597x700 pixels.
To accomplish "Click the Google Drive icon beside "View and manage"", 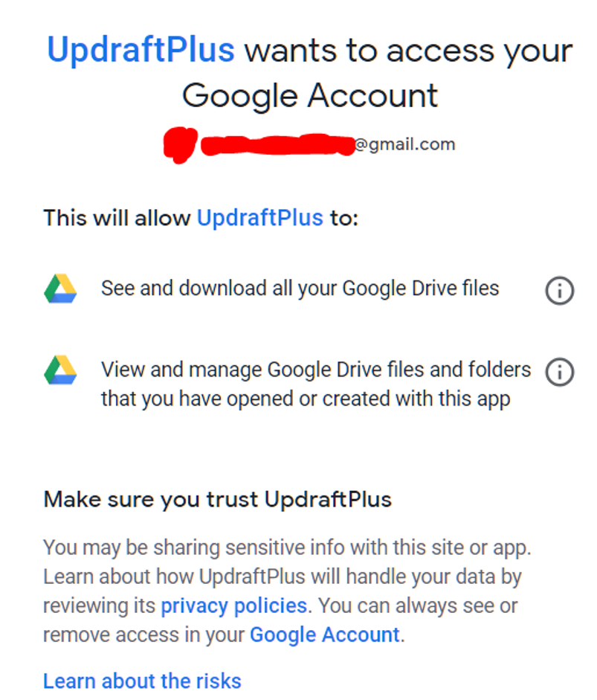I will point(60,370).
